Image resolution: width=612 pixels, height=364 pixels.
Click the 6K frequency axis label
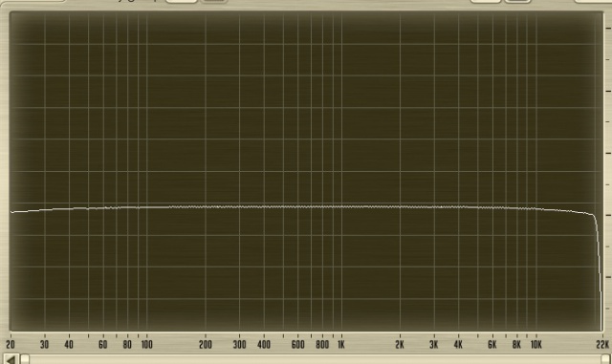(x=492, y=345)
